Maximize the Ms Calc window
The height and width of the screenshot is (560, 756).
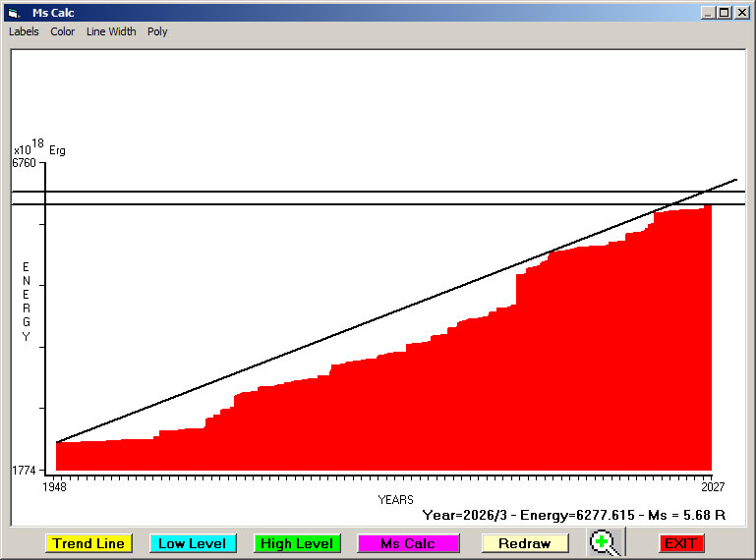pos(724,13)
